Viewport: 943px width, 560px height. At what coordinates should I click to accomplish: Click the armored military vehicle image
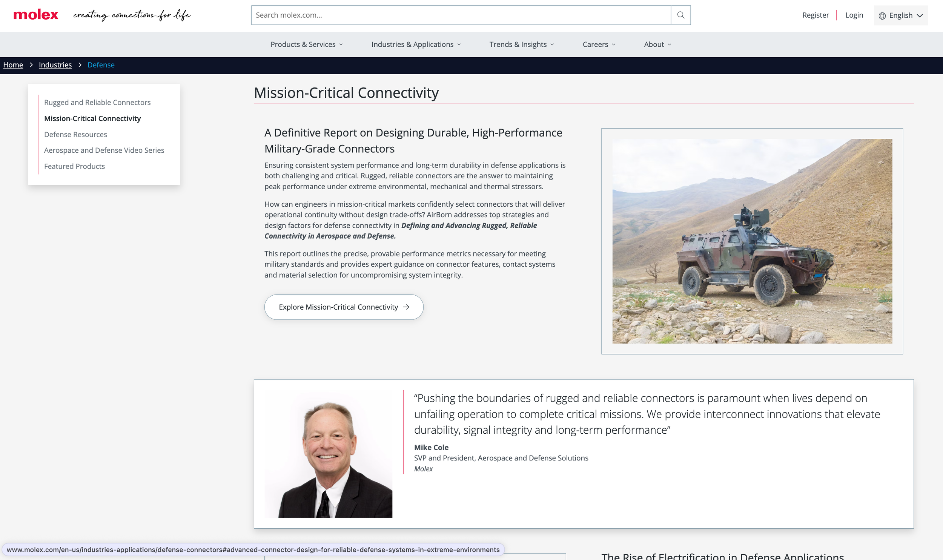click(x=752, y=241)
